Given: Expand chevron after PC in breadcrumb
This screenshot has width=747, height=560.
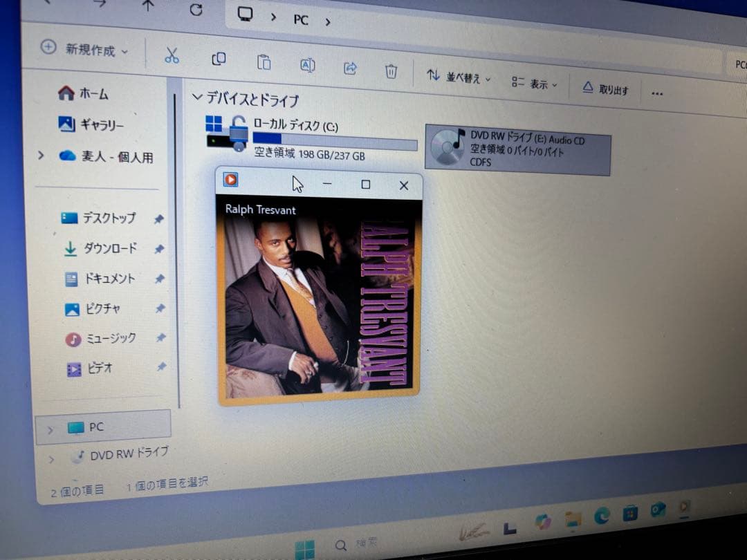Looking at the screenshot, I should point(328,22).
